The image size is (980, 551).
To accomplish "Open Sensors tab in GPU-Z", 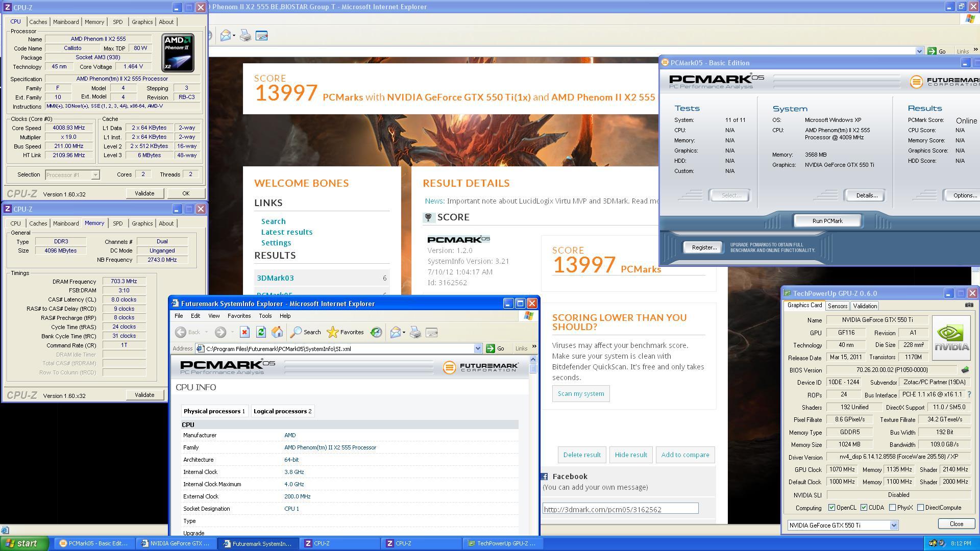I will tap(837, 306).
